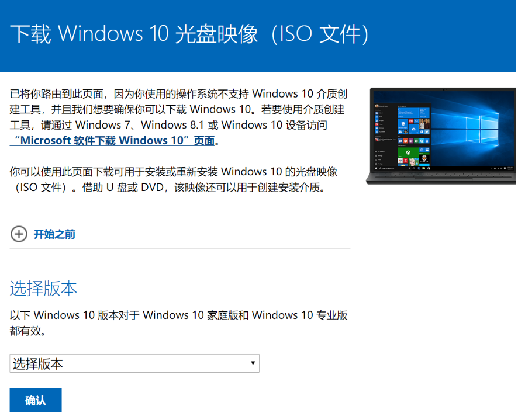
Task: Open the Microsoft 软件下载 Windows 10 页面 link
Action: (112, 140)
